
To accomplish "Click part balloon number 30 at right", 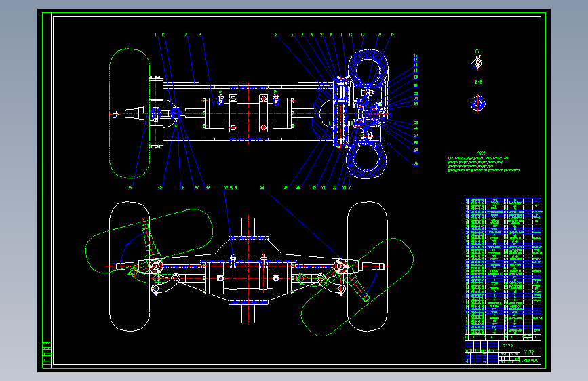I will click(x=416, y=164).
